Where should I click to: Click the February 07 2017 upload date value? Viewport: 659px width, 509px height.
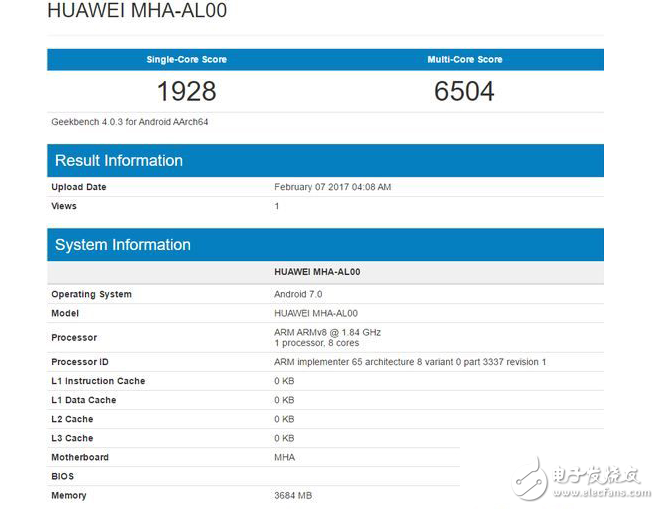click(332, 187)
